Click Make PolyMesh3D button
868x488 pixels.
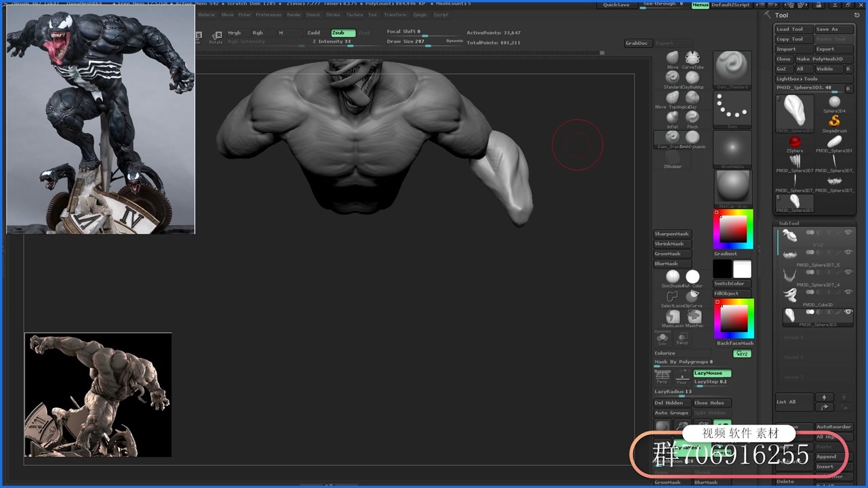click(825, 59)
